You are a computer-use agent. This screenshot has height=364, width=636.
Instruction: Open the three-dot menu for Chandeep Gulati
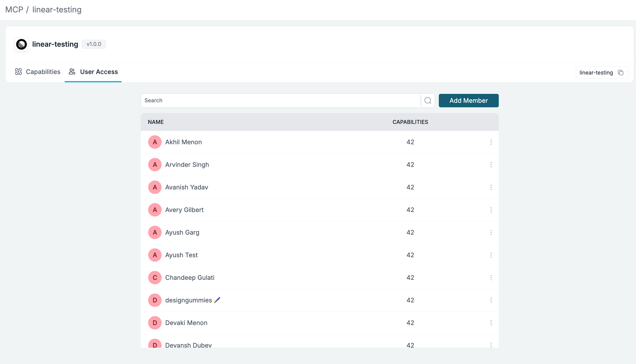pyautogui.click(x=491, y=278)
